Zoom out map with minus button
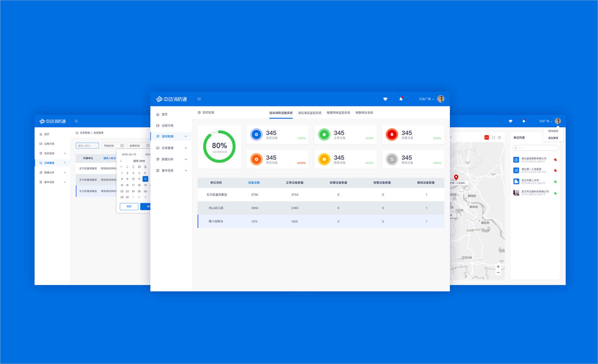This screenshot has width=598, height=364. point(498,273)
